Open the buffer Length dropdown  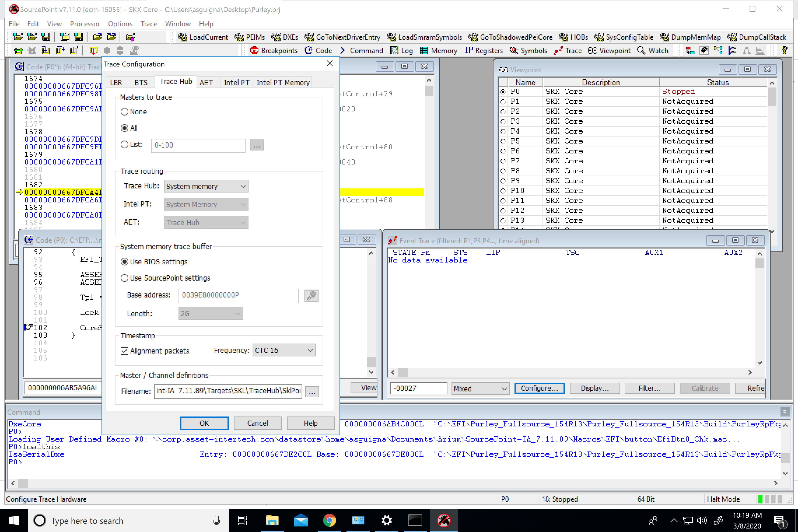tap(211, 314)
